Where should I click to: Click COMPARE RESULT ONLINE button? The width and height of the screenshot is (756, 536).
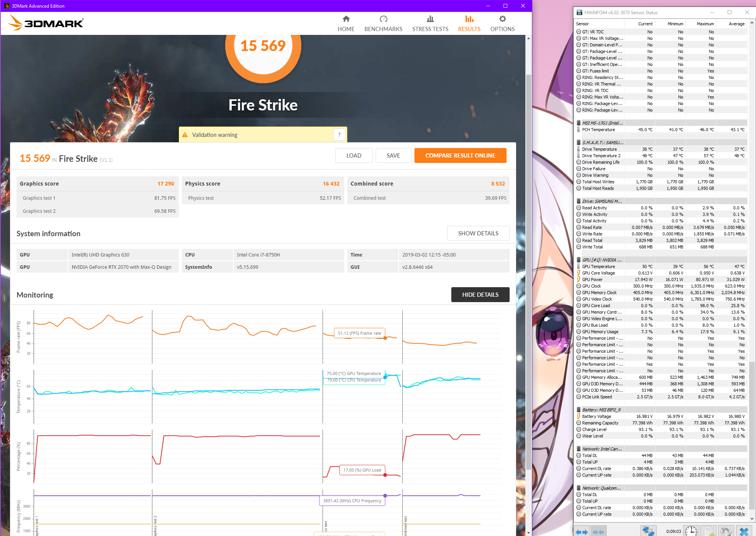460,155
